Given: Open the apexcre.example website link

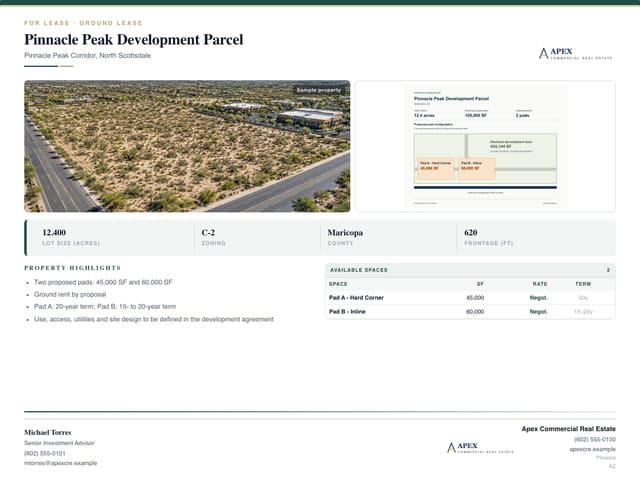Looking at the screenshot, I should 593,449.
